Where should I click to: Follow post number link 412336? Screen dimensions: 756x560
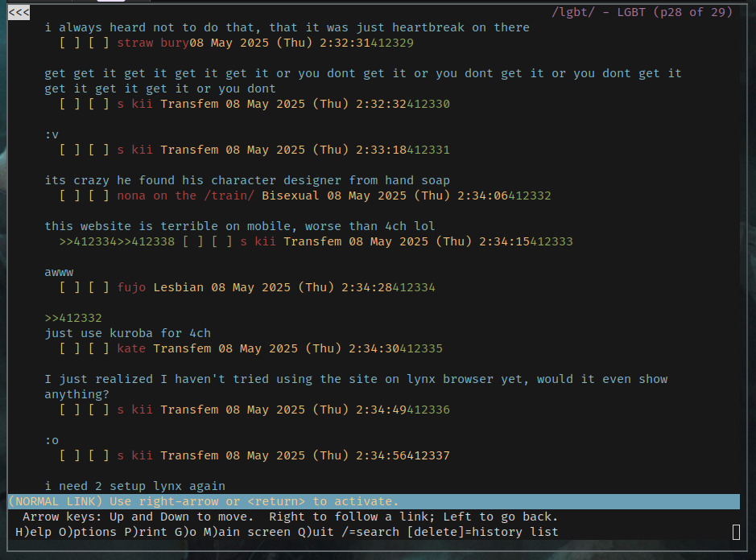point(428,410)
